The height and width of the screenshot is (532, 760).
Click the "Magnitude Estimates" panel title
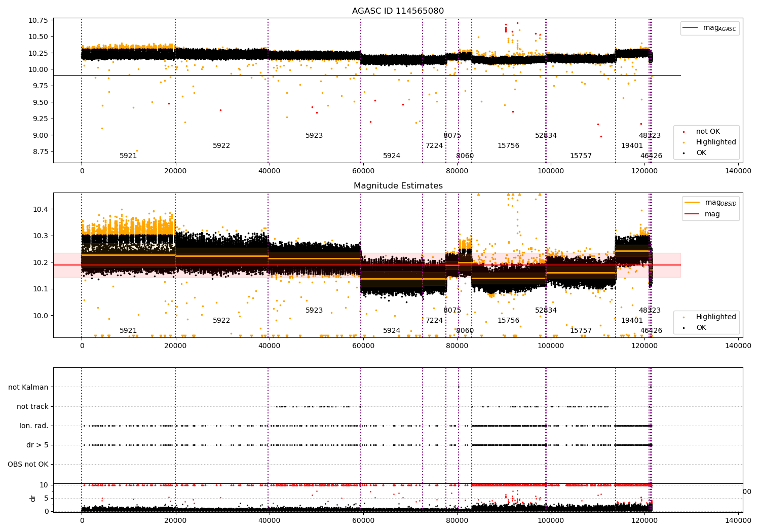click(398, 186)
